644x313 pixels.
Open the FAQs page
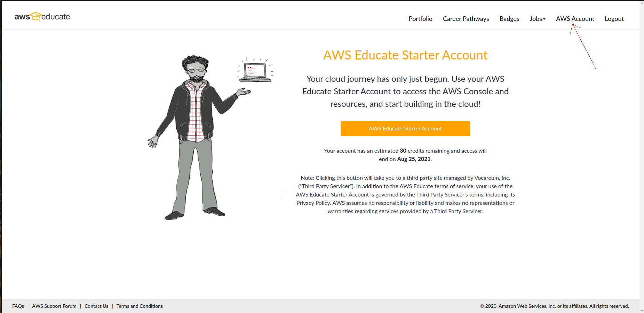click(x=18, y=306)
